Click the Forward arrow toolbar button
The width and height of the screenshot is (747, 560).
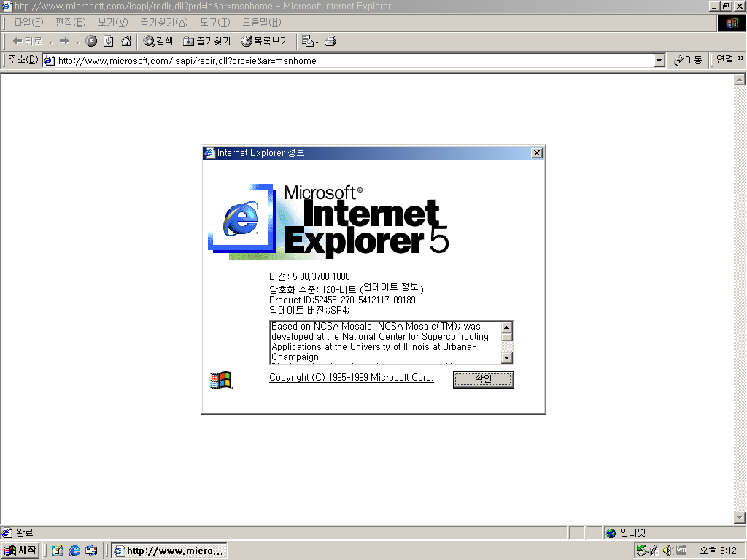coord(64,42)
